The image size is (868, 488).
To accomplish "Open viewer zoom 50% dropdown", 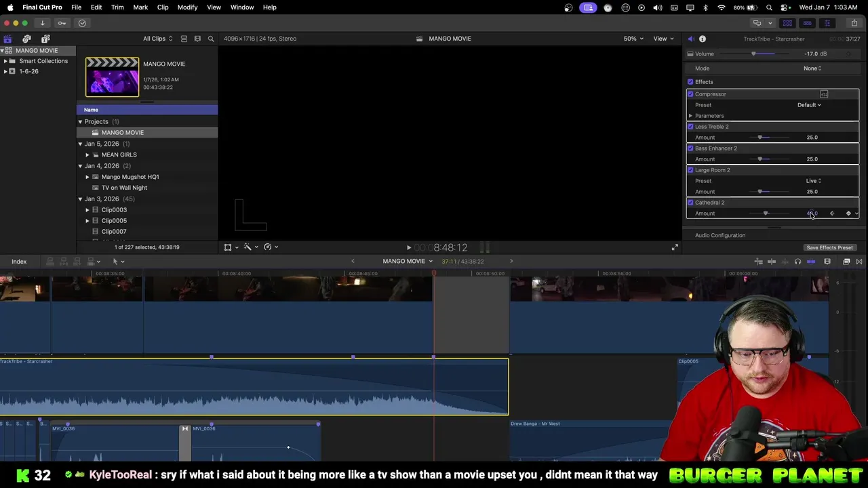I will pos(633,39).
